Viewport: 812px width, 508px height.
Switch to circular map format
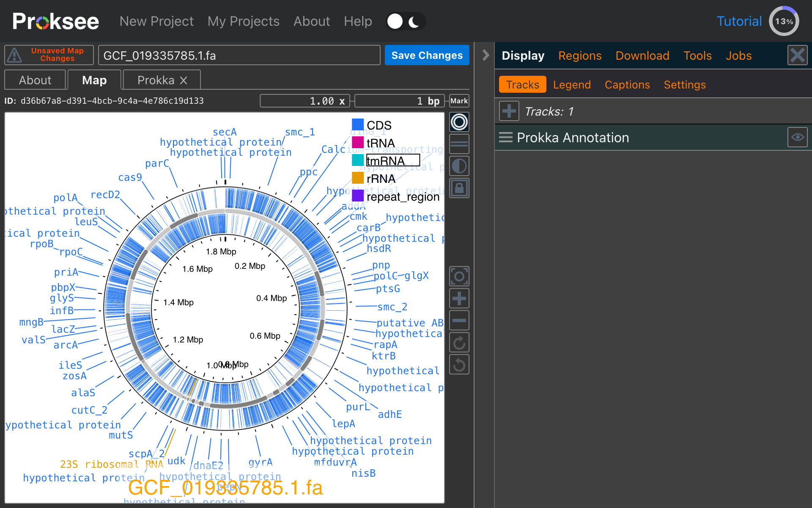pyautogui.click(x=459, y=122)
